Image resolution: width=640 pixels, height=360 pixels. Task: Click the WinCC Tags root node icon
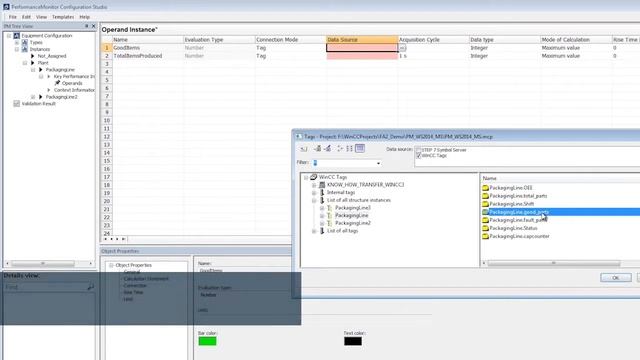pos(313,177)
